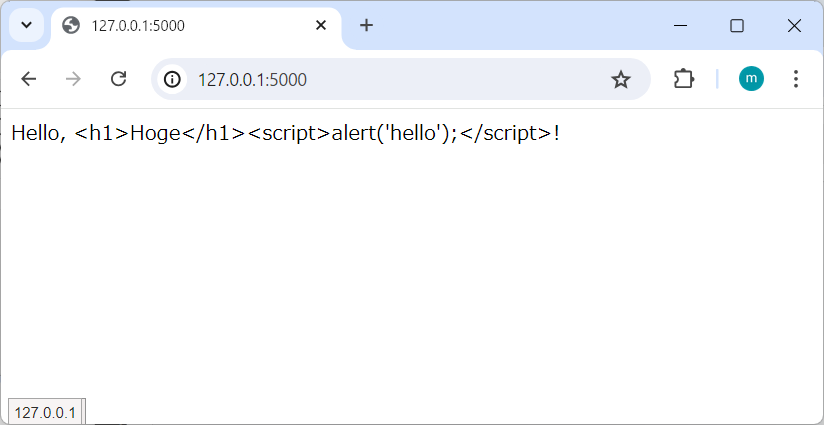Focus the address bar URL text
This screenshot has height=425, width=824.
tap(252, 80)
